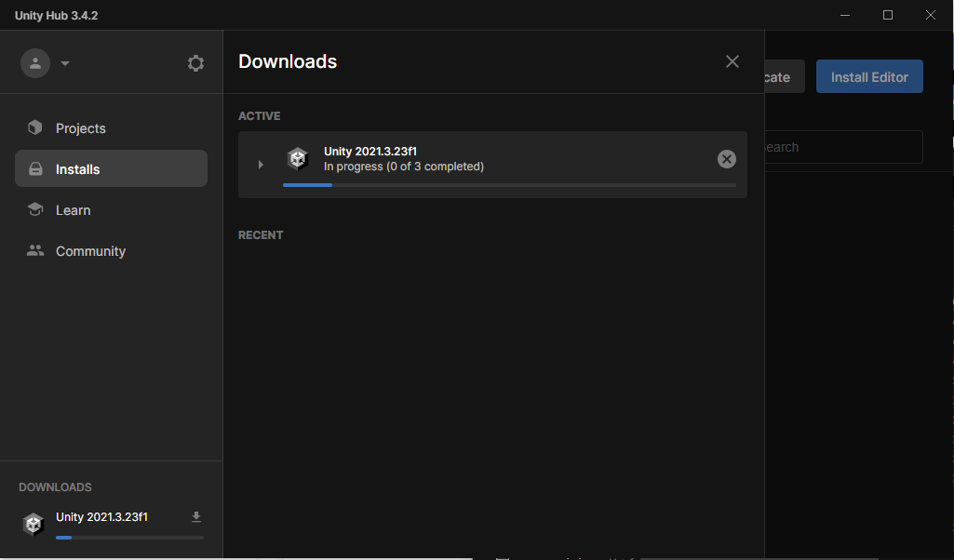Click sidebar Unity 2021.3.23f1 download label
This screenshot has width=954, height=560.
[x=101, y=517]
